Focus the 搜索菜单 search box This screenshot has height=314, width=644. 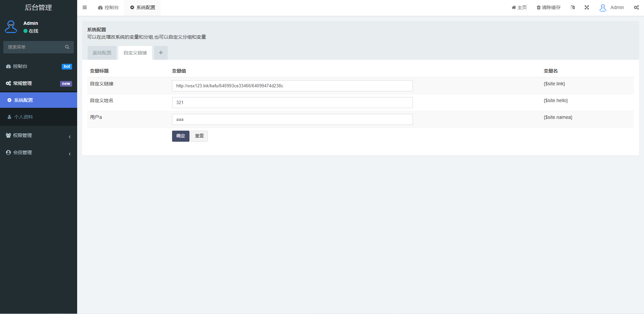[x=34, y=47]
